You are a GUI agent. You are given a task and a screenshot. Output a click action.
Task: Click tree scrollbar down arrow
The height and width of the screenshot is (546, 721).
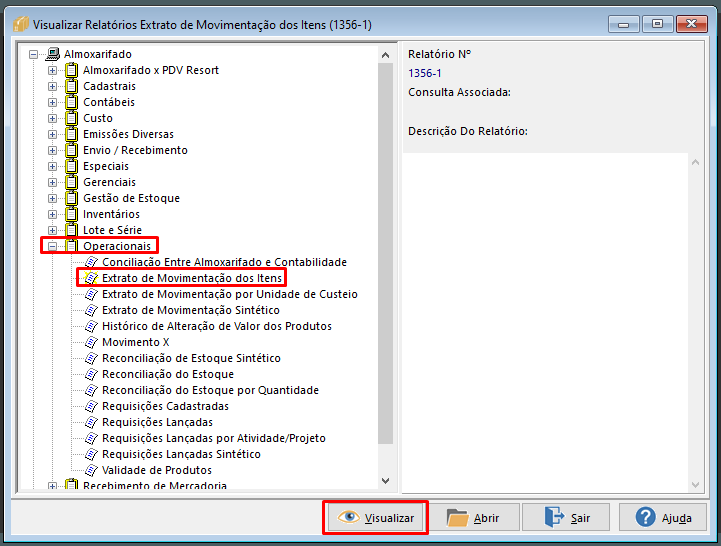point(386,481)
